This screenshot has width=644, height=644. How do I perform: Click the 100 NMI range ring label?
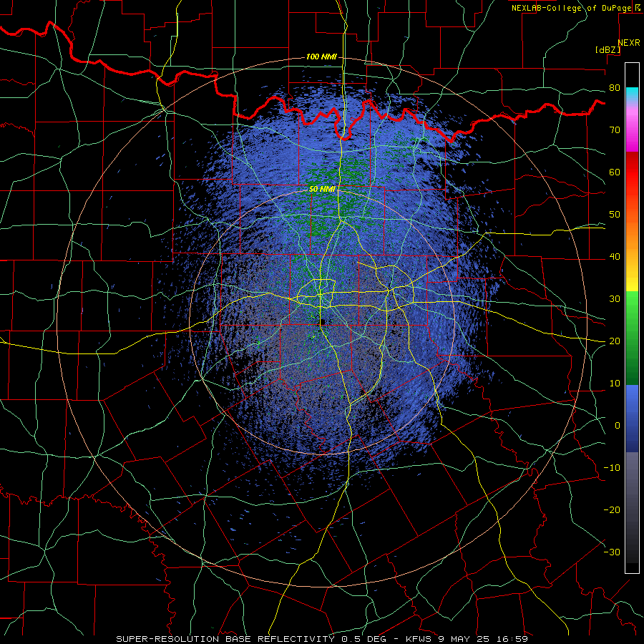point(321,57)
